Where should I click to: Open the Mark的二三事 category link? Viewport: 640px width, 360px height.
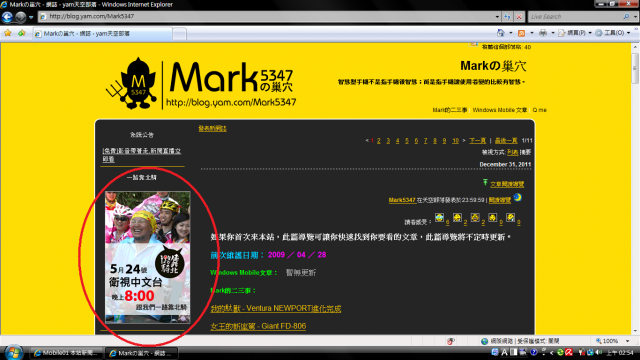coord(449,110)
